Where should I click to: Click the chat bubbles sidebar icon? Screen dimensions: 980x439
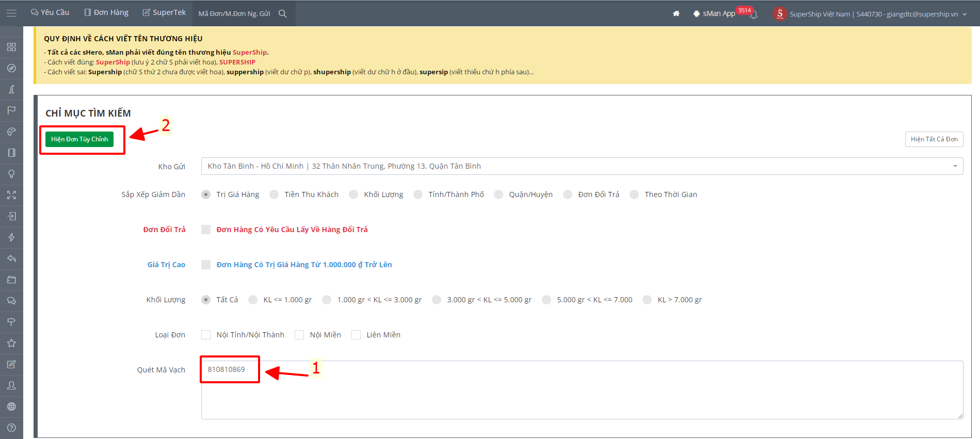pos(11,301)
